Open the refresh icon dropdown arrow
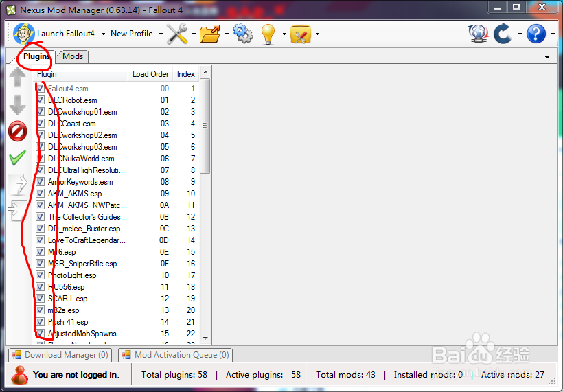 [520, 34]
